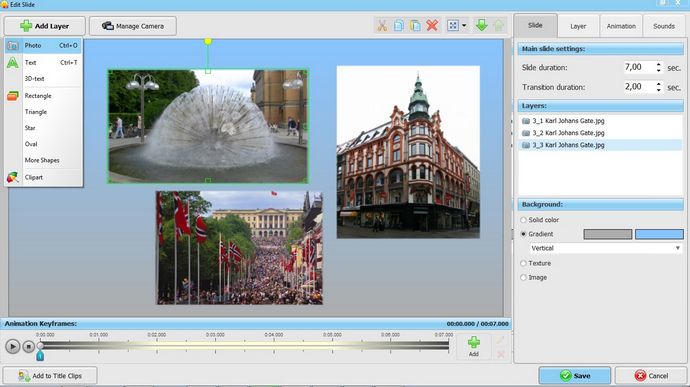This screenshot has height=387, width=690.
Task: Increase Slide duration with up arrow
Action: click(x=658, y=64)
